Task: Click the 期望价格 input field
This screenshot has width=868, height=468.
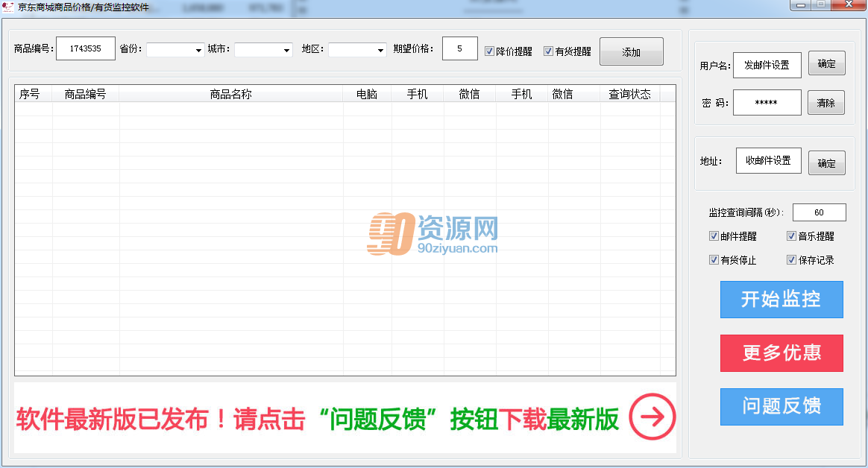Action: tap(460, 48)
